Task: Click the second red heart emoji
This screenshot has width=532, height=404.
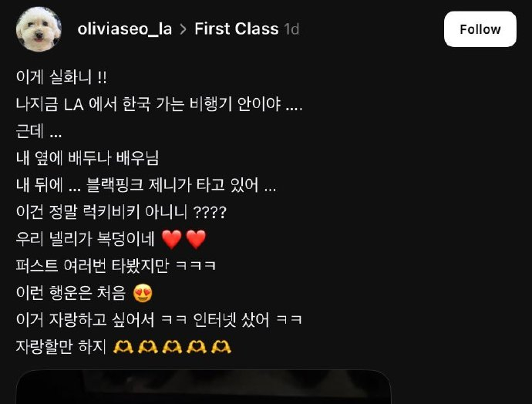Action: pyautogui.click(x=196, y=240)
